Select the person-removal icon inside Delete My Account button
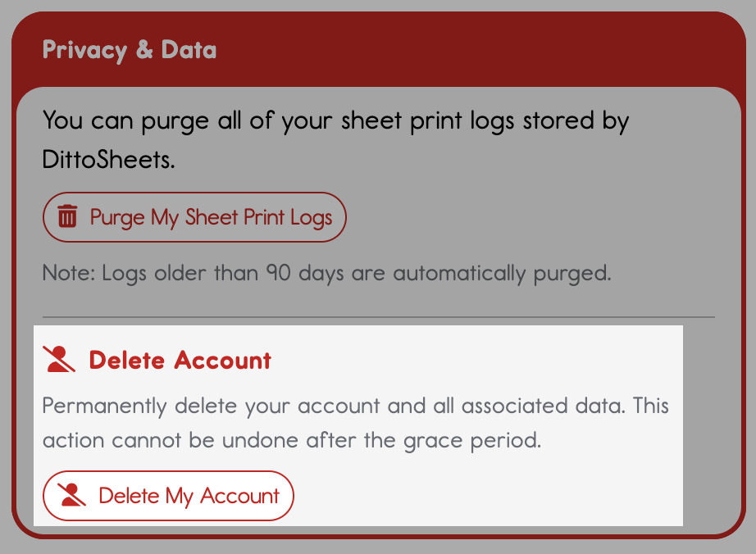The image size is (756, 554). pyautogui.click(x=72, y=495)
